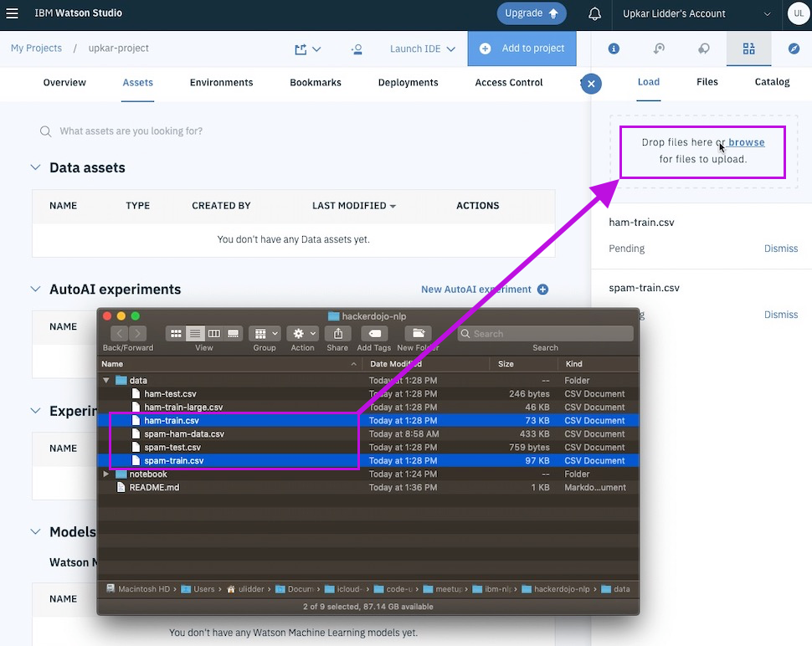Click the browse link for upload

(x=746, y=142)
